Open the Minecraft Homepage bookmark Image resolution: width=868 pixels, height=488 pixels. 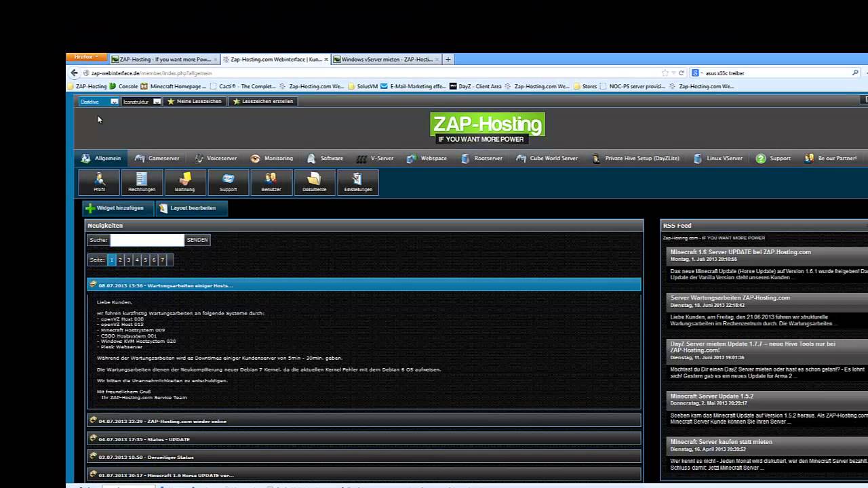(174, 86)
